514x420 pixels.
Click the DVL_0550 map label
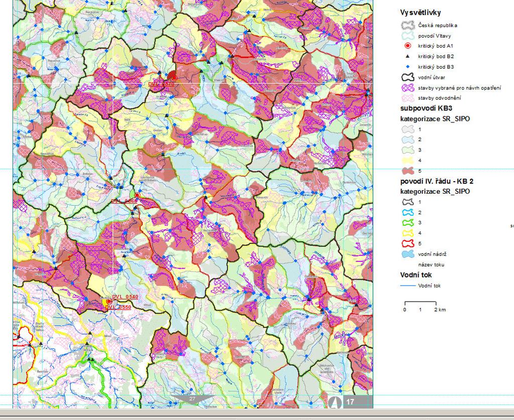tap(118, 307)
